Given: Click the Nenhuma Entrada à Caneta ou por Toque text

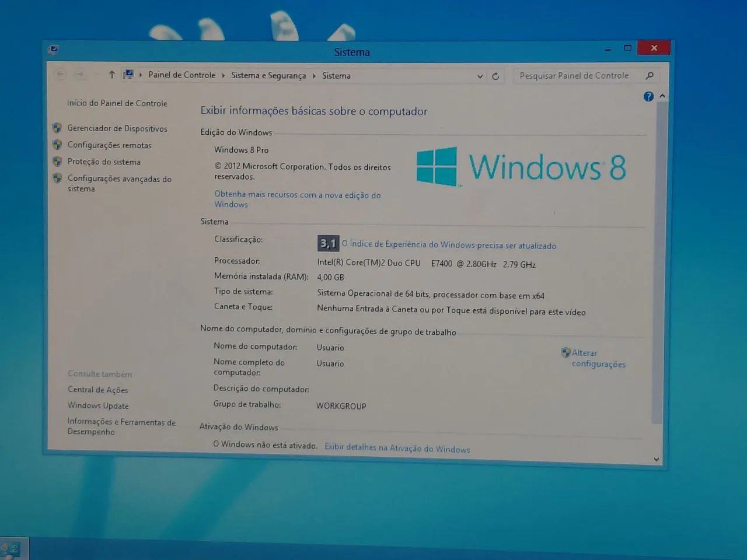Looking at the screenshot, I should tap(451, 310).
